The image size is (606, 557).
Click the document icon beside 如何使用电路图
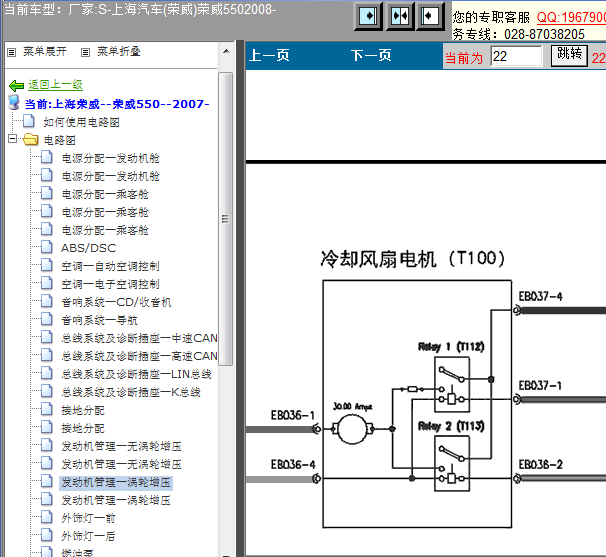coord(29,122)
